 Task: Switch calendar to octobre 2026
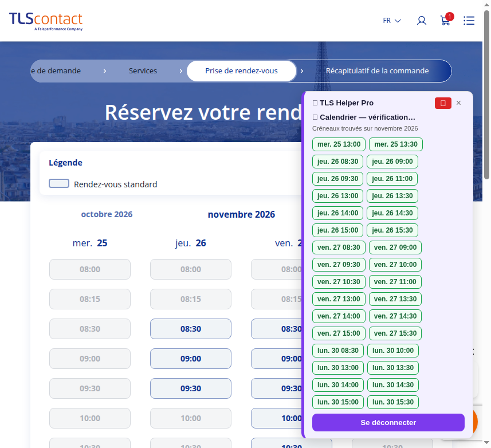(107, 214)
